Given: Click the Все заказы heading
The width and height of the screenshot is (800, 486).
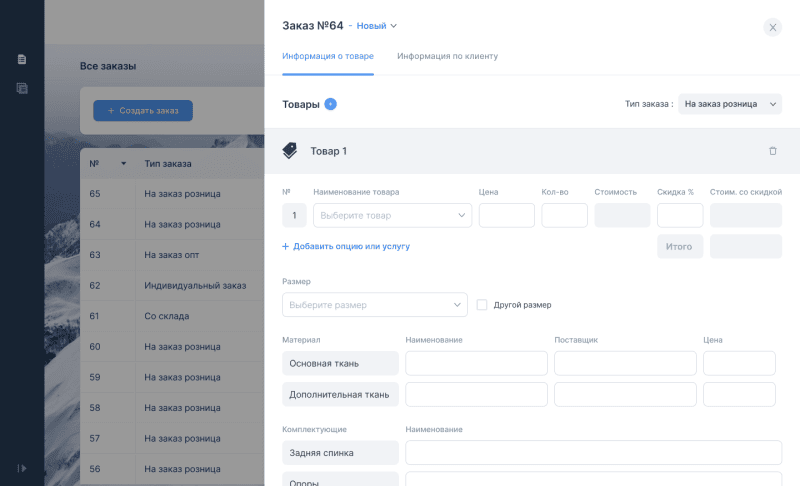Looking at the screenshot, I should [108, 66].
